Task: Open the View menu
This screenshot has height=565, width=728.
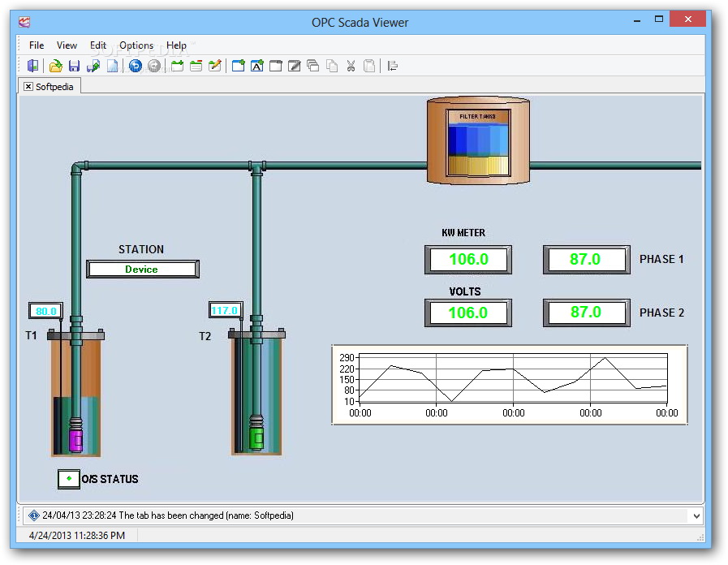Action: (67, 45)
